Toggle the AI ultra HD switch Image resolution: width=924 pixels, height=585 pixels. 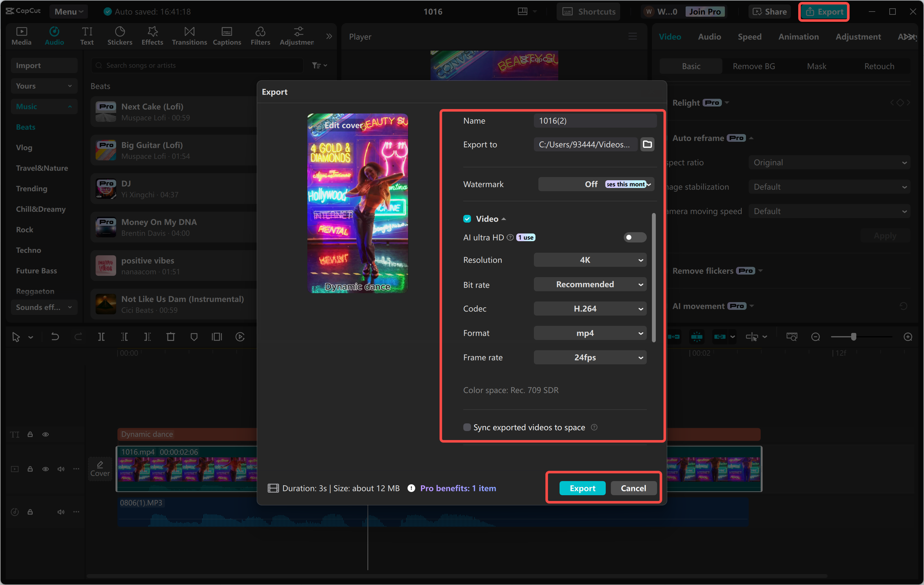coord(634,237)
